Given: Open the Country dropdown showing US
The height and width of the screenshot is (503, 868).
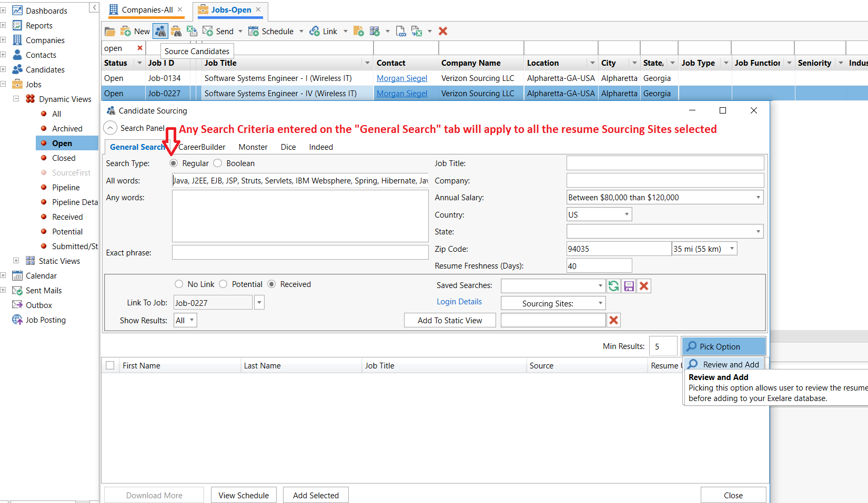Looking at the screenshot, I should [x=627, y=214].
